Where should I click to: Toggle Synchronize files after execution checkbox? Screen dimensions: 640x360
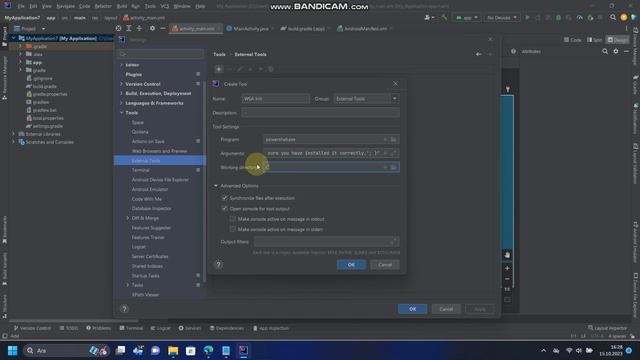224,198
